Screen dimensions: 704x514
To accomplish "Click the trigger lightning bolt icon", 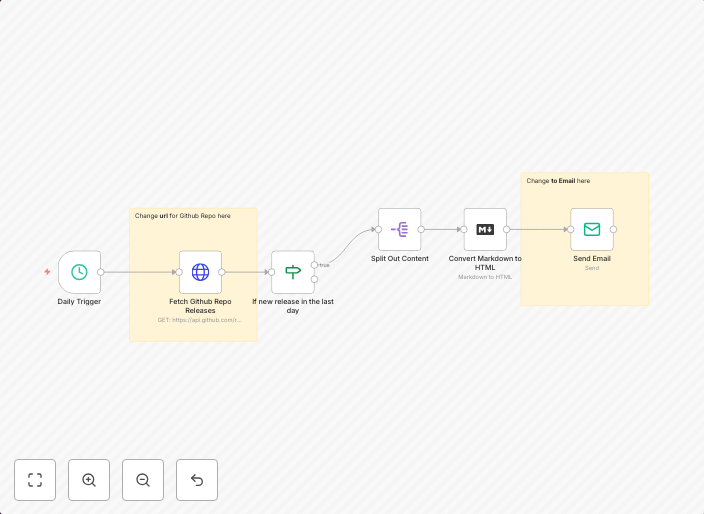I will 47,272.
